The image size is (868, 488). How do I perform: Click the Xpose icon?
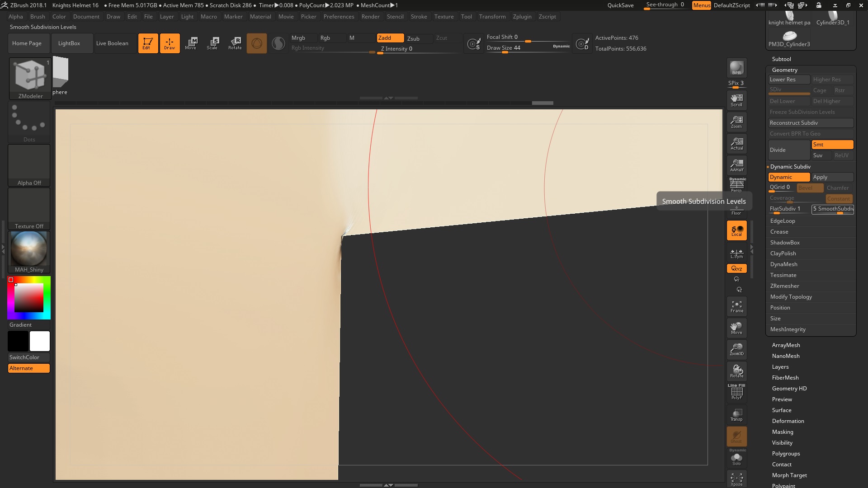(736, 479)
